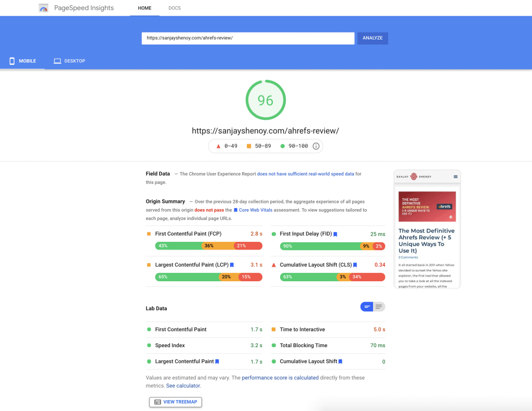Open the HOME tab

[144, 8]
